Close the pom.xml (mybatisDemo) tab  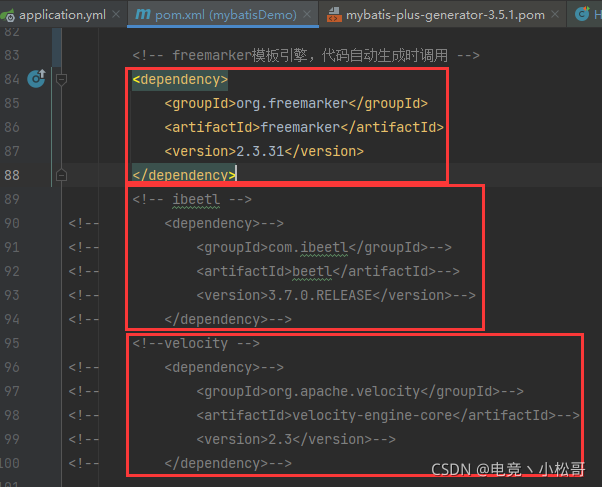307,15
